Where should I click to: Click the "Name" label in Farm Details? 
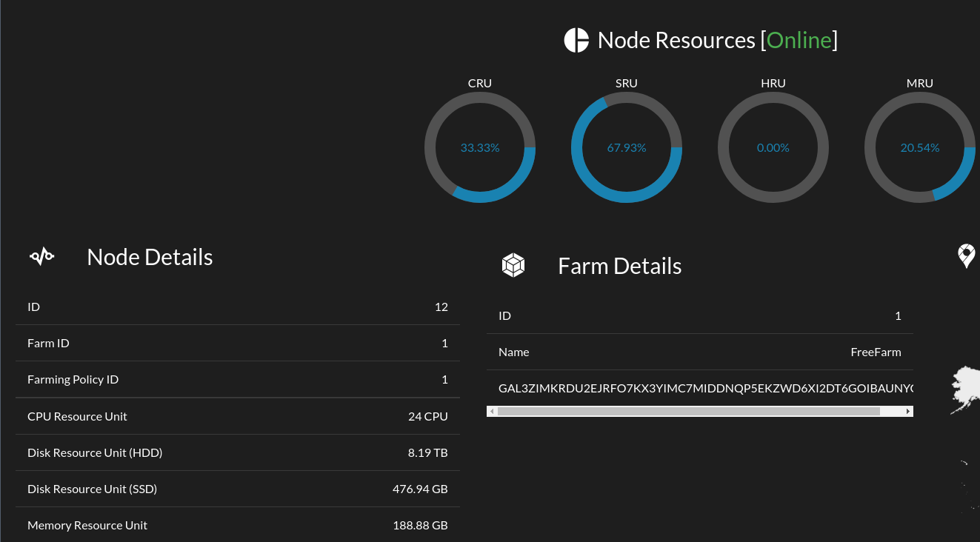pos(514,352)
